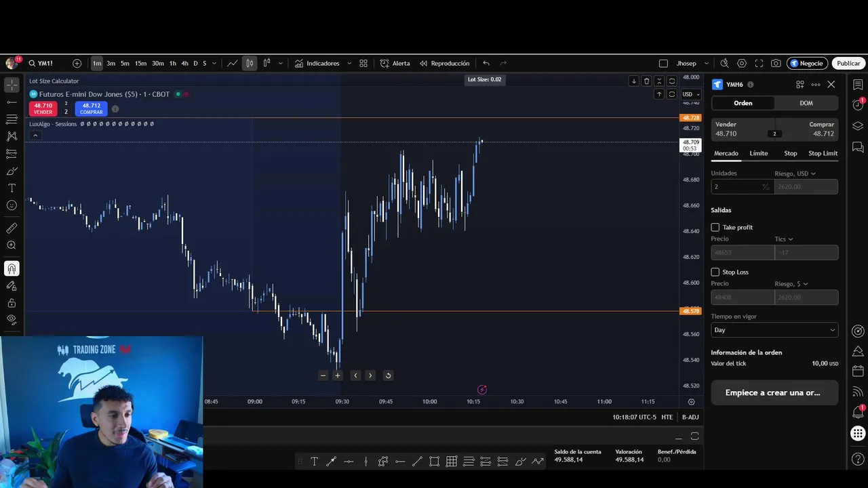Select Mercado order type
This screenshot has height=488, width=868.
click(x=726, y=153)
